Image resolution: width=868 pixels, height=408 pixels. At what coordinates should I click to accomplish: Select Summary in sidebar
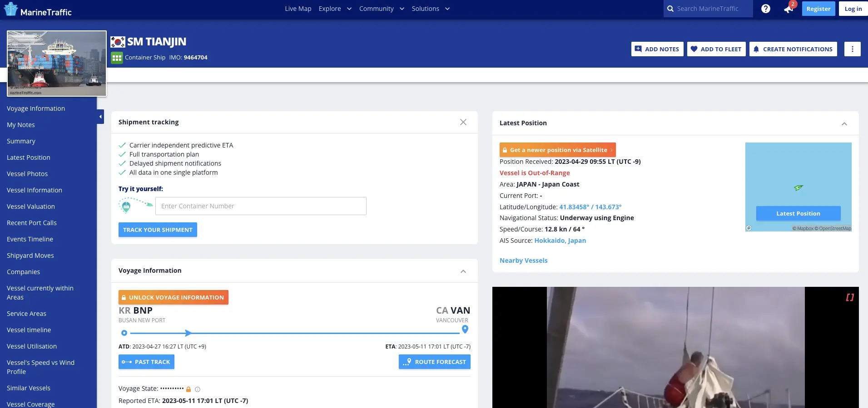coord(21,141)
